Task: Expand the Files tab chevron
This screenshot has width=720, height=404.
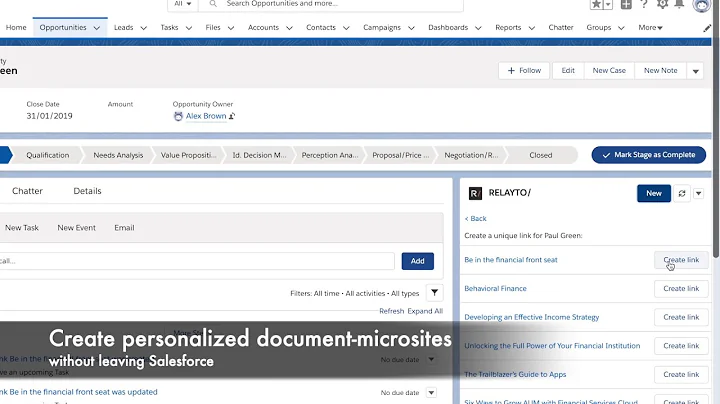Action: (231, 28)
